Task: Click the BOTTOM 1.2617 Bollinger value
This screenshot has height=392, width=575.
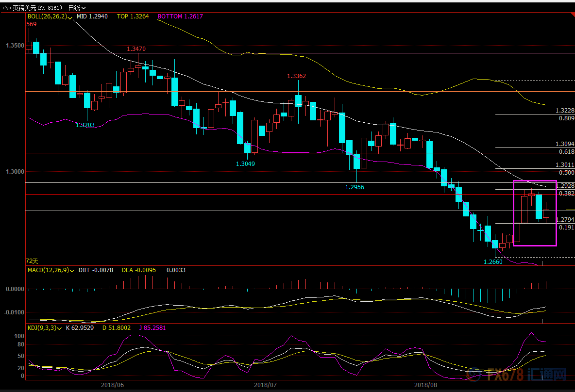Action: [180, 16]
